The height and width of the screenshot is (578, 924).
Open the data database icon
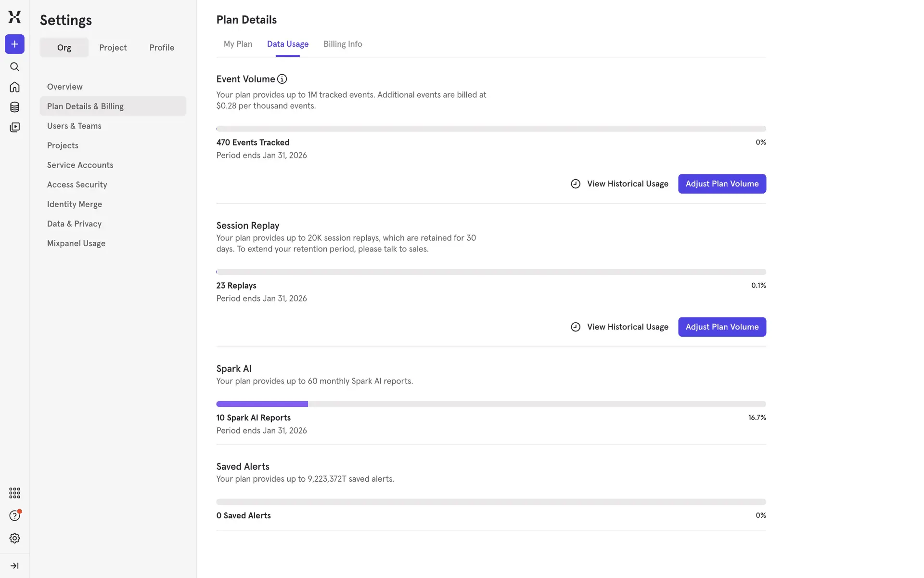click(14, 107)
